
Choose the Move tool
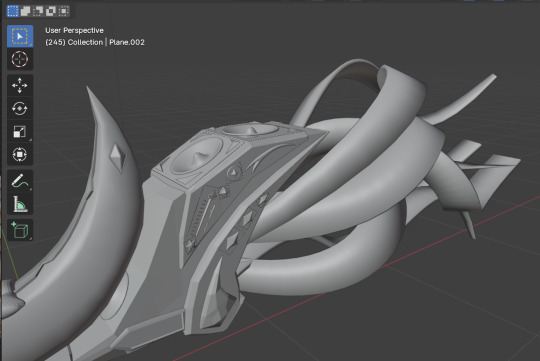pos(20,85)
